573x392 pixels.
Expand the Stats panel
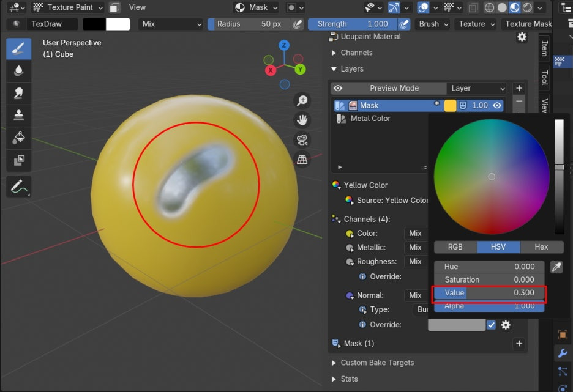(345, 379)
